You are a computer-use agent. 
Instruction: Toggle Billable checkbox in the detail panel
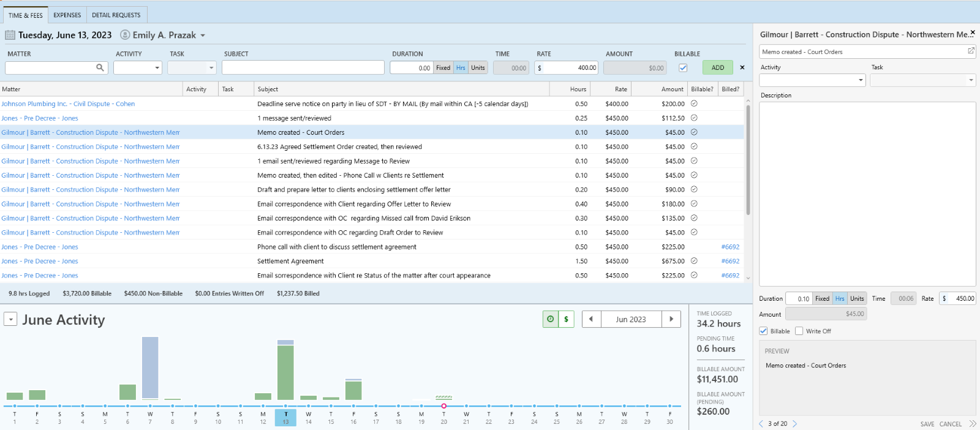[763, 331]
